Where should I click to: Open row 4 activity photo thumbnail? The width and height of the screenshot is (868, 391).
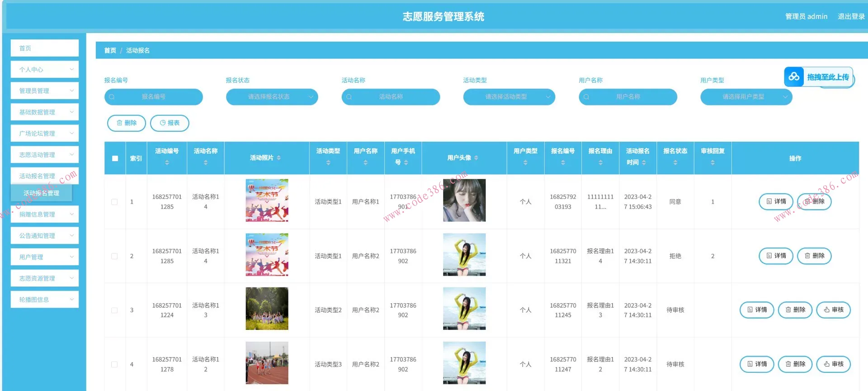(x=267, y=363)
